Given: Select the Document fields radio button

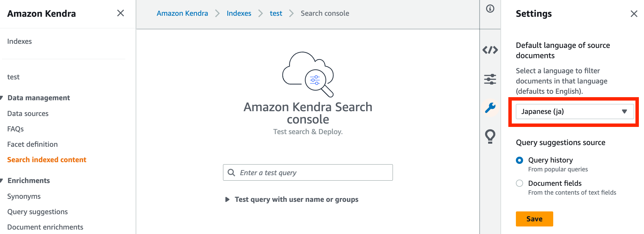Looking at the screenshot, I should (519, 183).
